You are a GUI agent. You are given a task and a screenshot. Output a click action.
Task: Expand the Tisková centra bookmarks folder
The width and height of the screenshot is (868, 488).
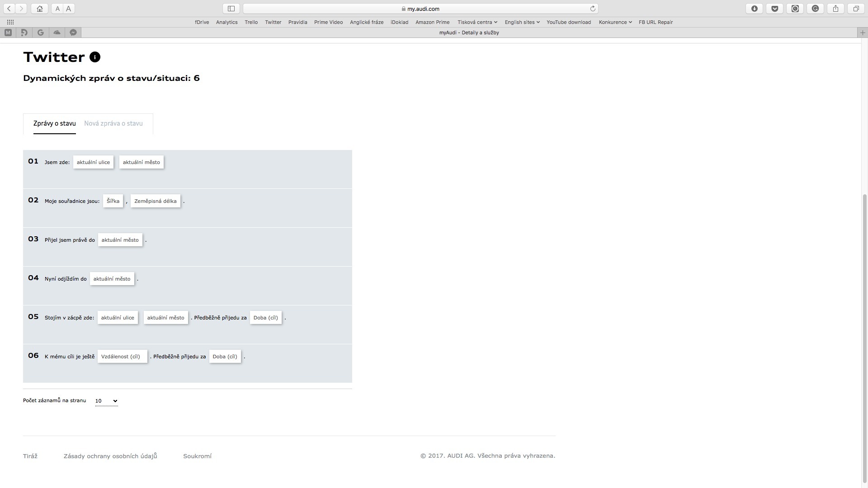click(477, 22)
